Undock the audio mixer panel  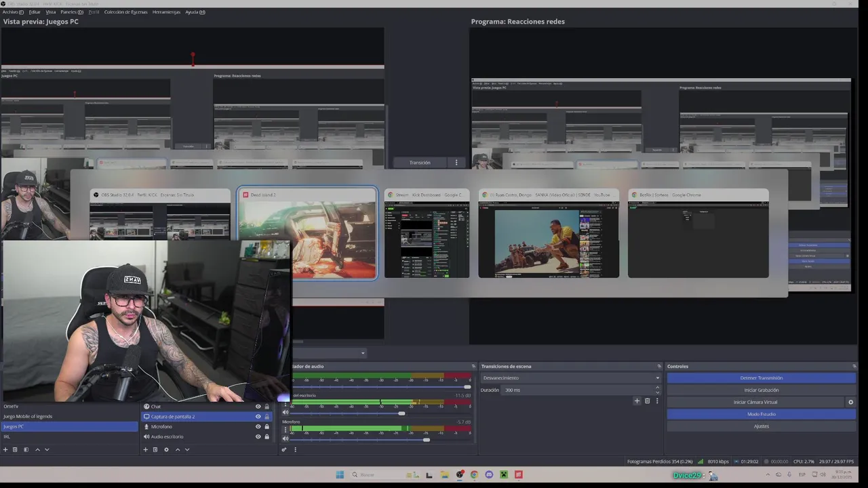[x=473, y=366]
